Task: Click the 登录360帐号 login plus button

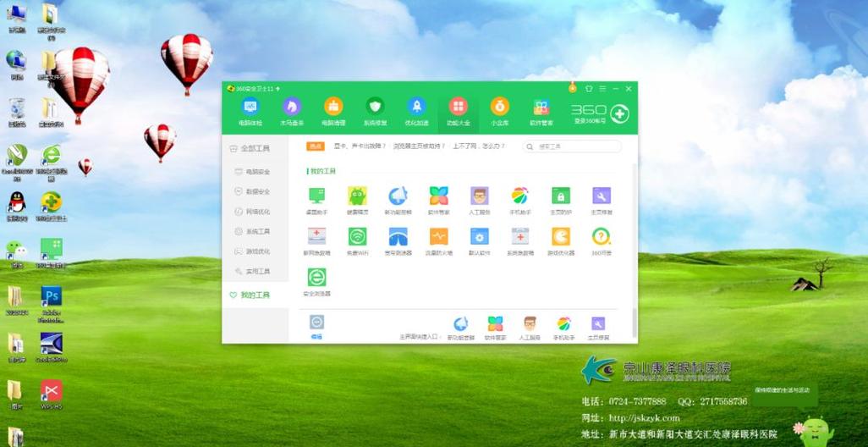Action: 619,113
